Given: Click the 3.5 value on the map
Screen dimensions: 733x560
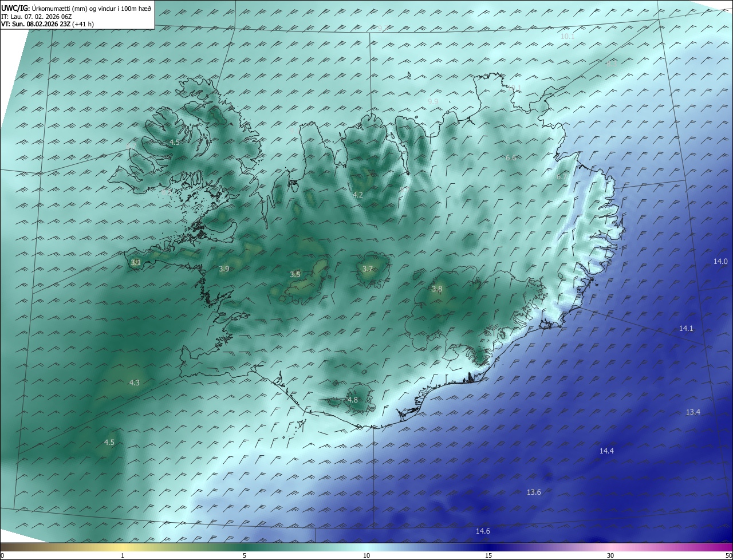Looking at the screenshot, I should pyautogui.click(x=295, y=275).
